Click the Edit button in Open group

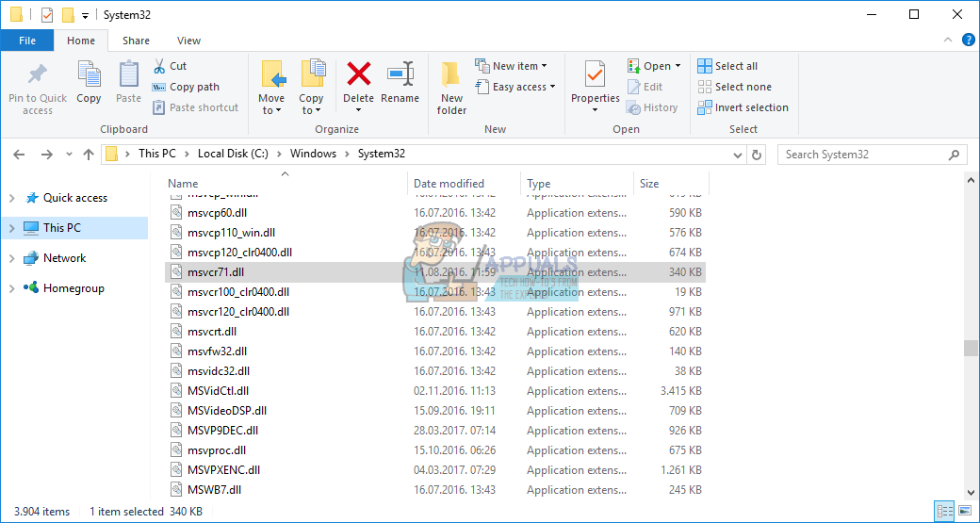click(645, 87)
